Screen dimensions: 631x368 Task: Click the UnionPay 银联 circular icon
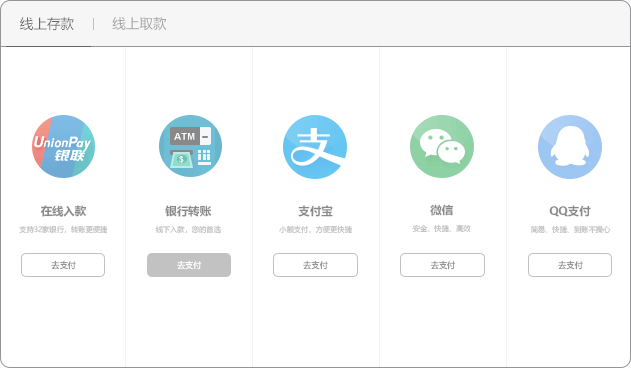[63, 147]
